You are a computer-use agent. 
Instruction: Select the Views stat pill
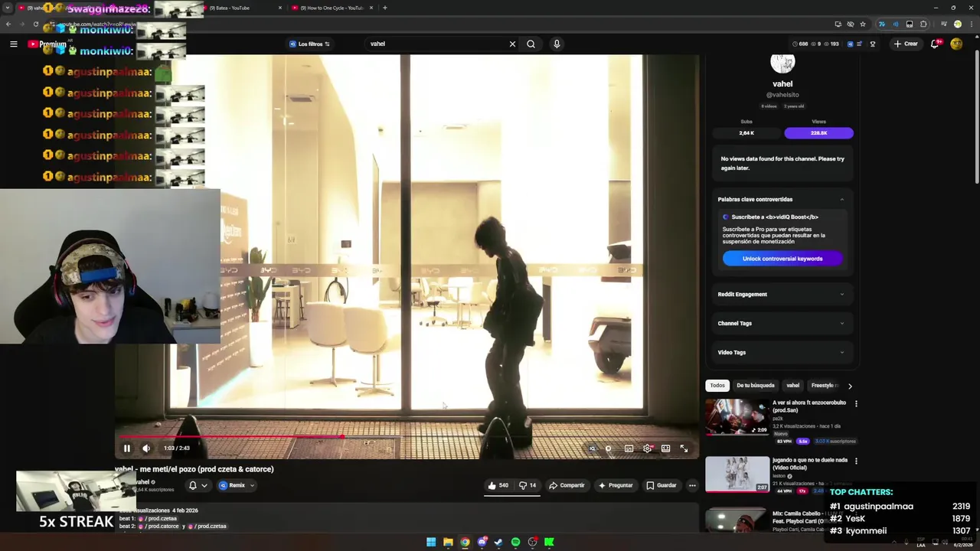coord(818,133)
